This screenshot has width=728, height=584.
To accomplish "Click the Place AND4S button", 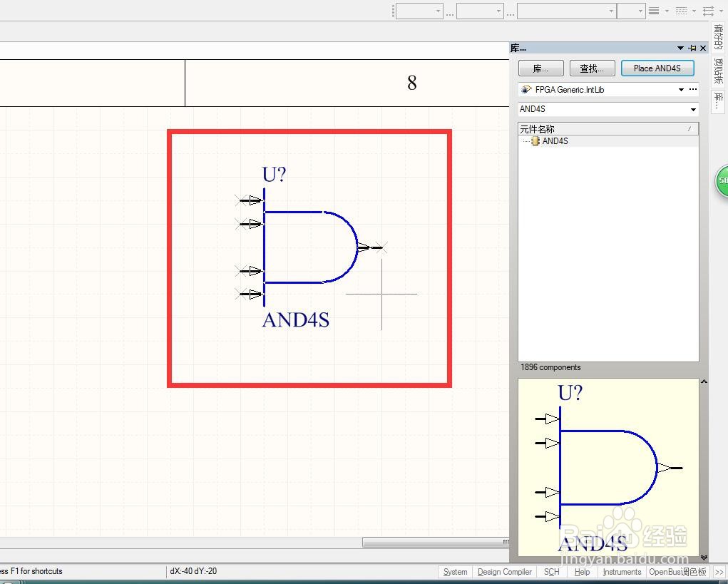I will click(x=657, y=68).
